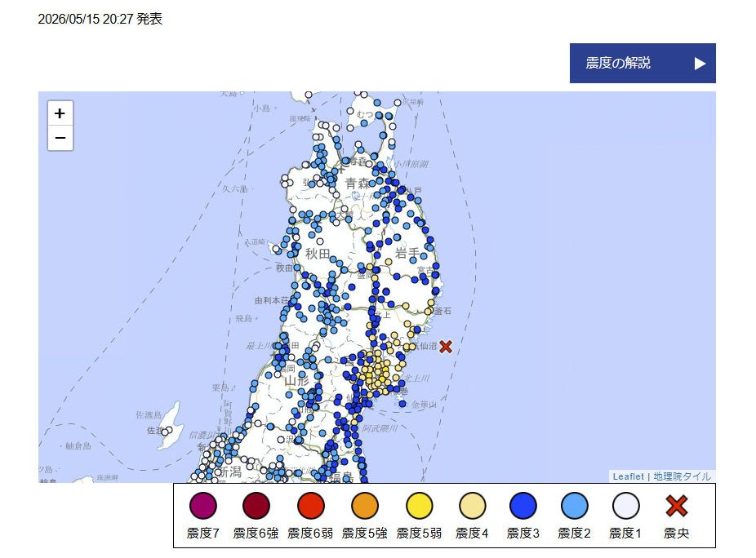Click the play arrow on 震度の解説 button
Viewport: 756px width, 558px height.
(x=700, y=64)
